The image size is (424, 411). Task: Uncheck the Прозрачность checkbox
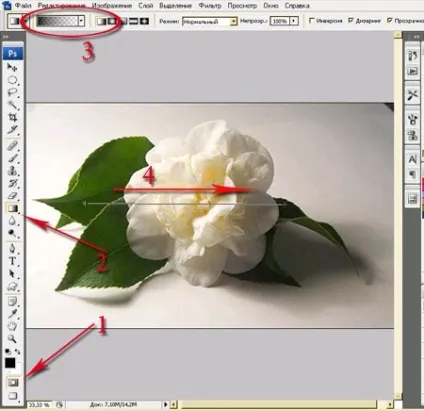[x=389, y=21]
